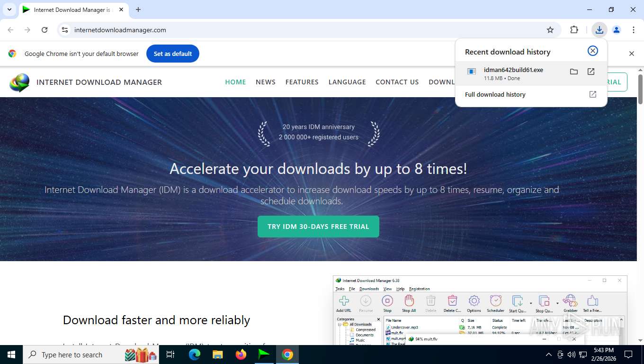View site information for internetdownloadmanager.com
The height and width of the screenshot is (364, 644).
65,30
